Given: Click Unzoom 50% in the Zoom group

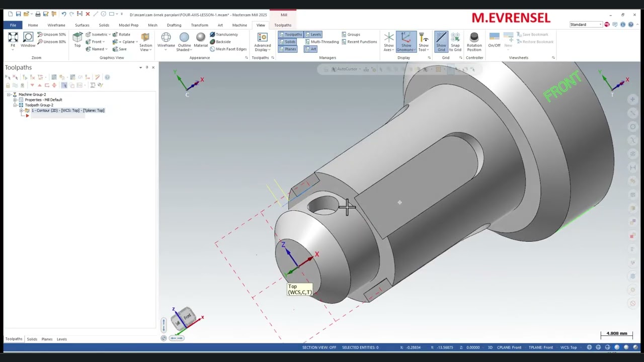Looking at the screenshot, I should point(51,35).
